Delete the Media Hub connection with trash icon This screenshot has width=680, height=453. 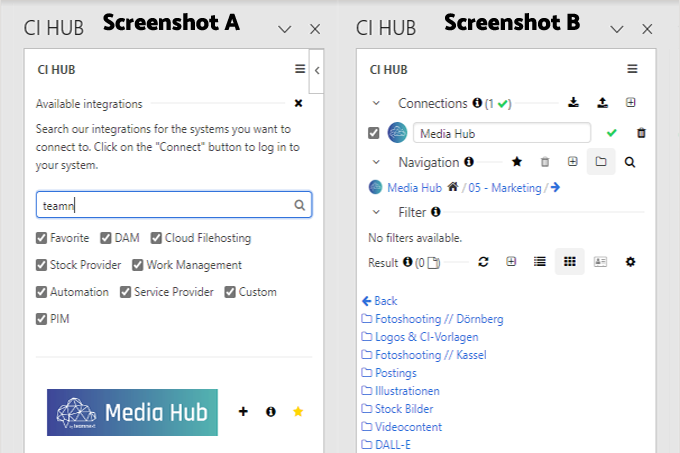(x=641, y=133)
